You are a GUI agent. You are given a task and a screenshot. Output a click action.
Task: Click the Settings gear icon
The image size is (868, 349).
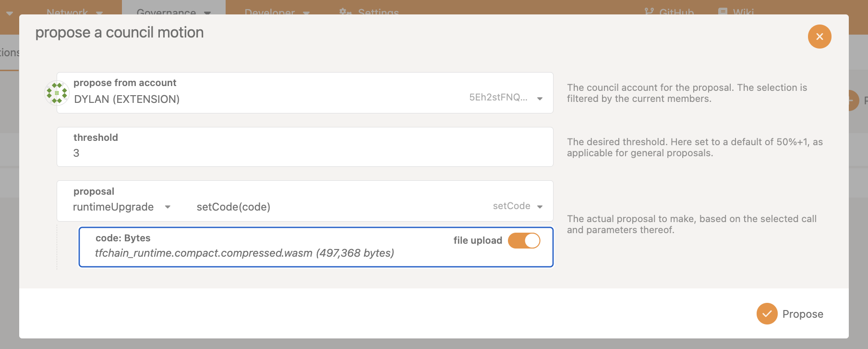click(345, 11)
